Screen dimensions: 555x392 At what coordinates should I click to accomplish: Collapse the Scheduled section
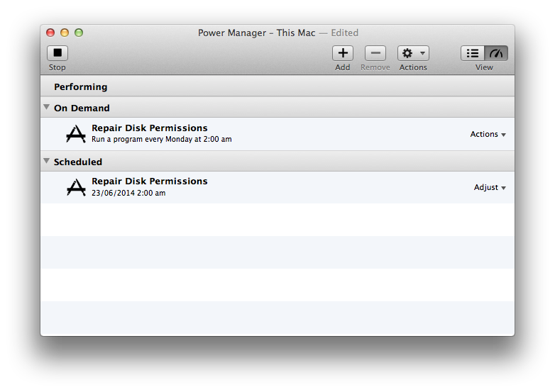click(x=46, y=161)
